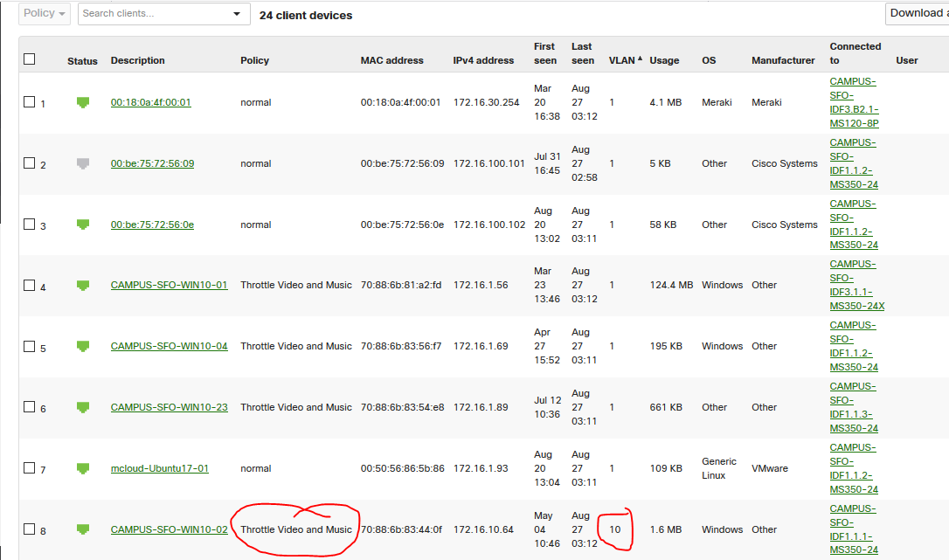This screenshot has height=560, width=949.
Task: Select checkbox for client row 8
Action: click(30, 529)
